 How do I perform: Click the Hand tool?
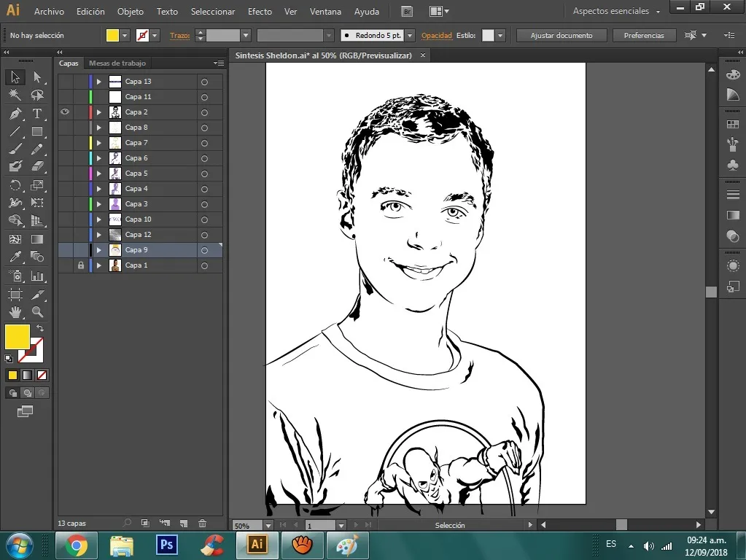pos(15,312)
